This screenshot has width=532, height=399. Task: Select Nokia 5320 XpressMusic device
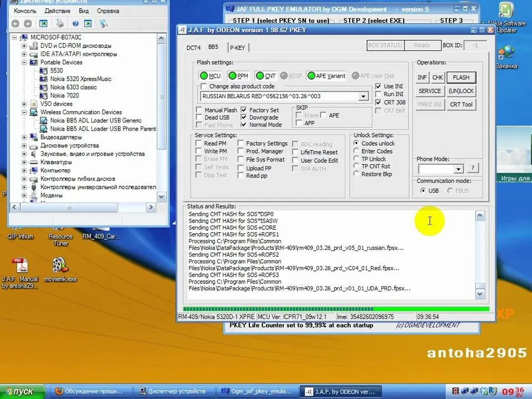point(81,79)
